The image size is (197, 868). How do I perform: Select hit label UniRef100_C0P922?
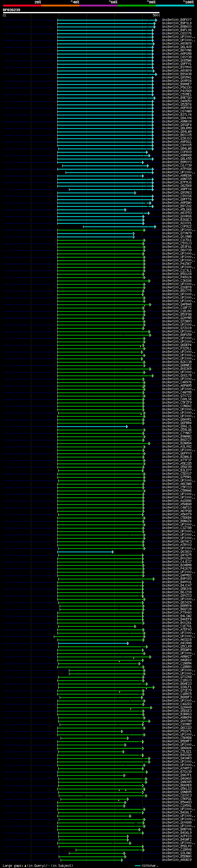click(177, 226)
